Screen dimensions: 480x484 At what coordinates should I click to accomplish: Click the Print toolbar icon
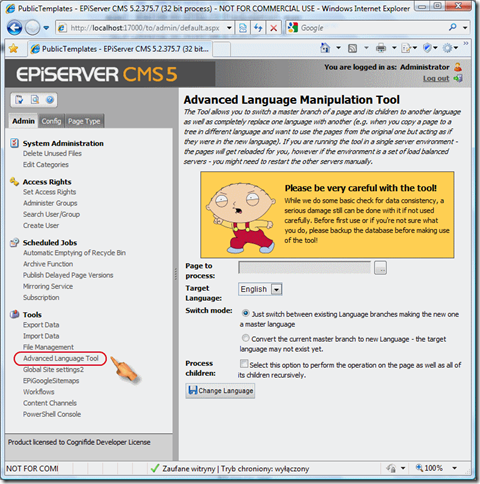381,49
